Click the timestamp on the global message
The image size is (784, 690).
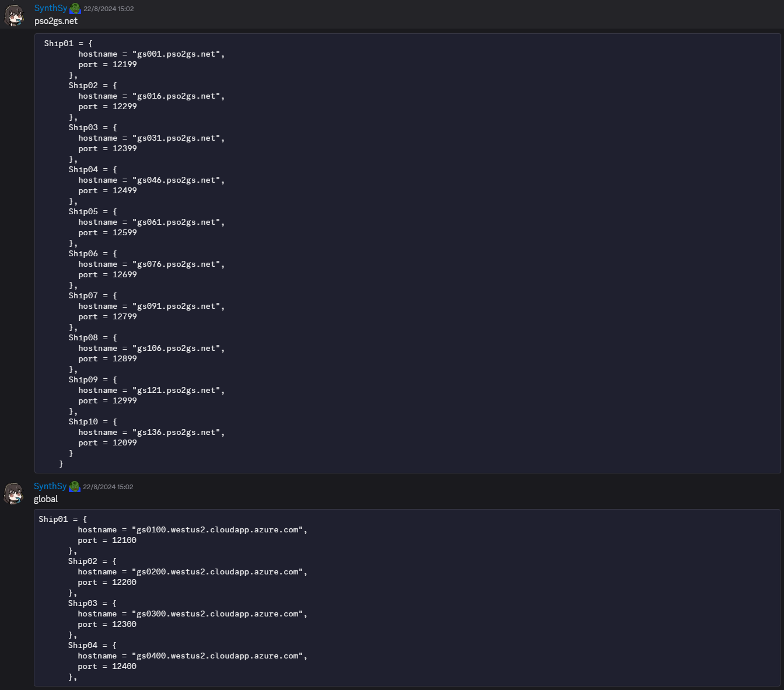coord(108,487)
